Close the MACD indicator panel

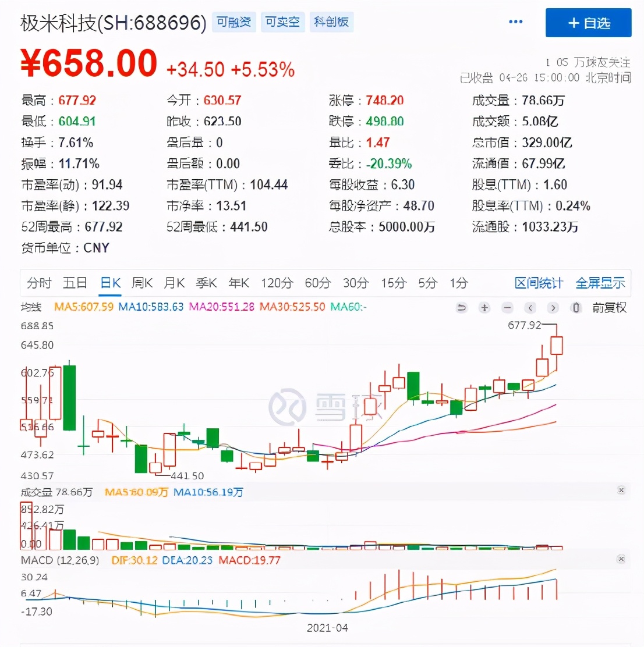(621, 559)
